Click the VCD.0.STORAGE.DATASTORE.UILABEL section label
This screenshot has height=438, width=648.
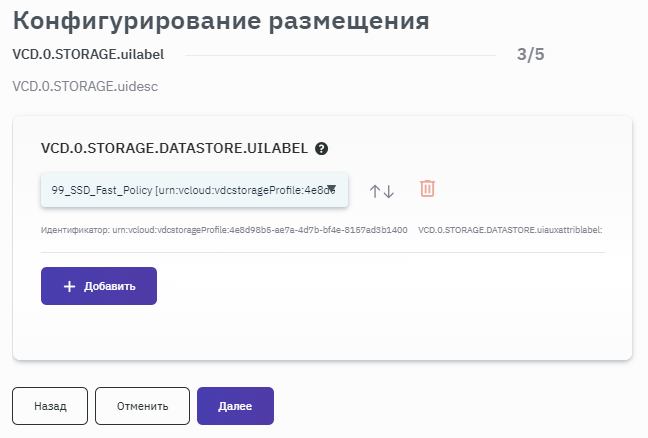coord(174,148)
